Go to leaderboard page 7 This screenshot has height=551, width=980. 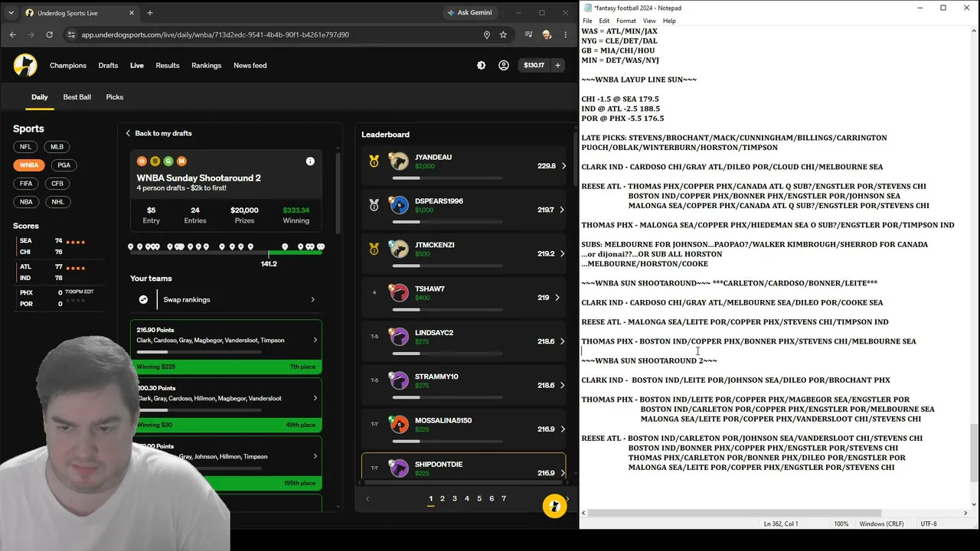coord(504,499)
